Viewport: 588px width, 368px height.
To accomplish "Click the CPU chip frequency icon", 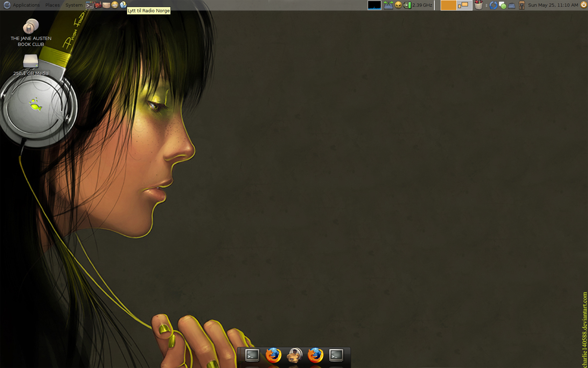I will [x=407, y=5].
